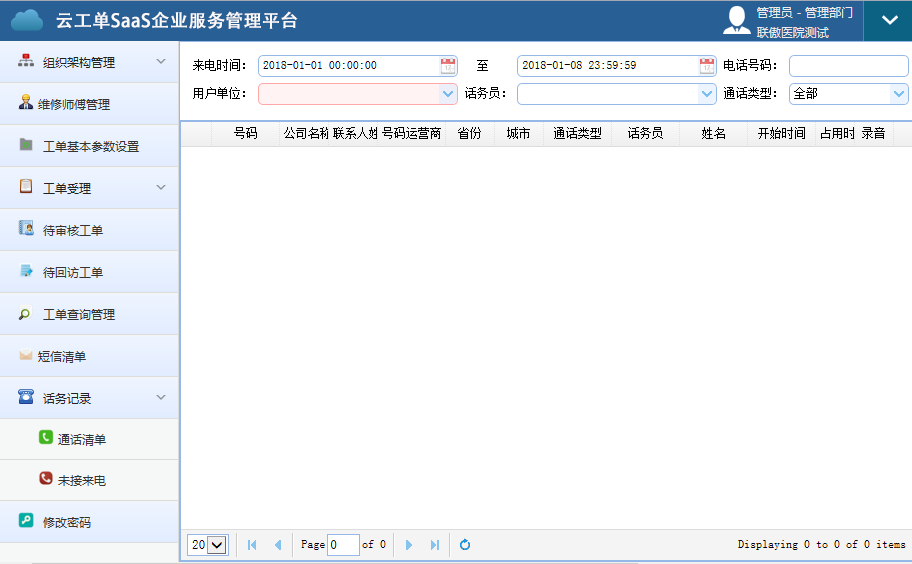Open calendar picker for end time field

[x=707, y=66]
